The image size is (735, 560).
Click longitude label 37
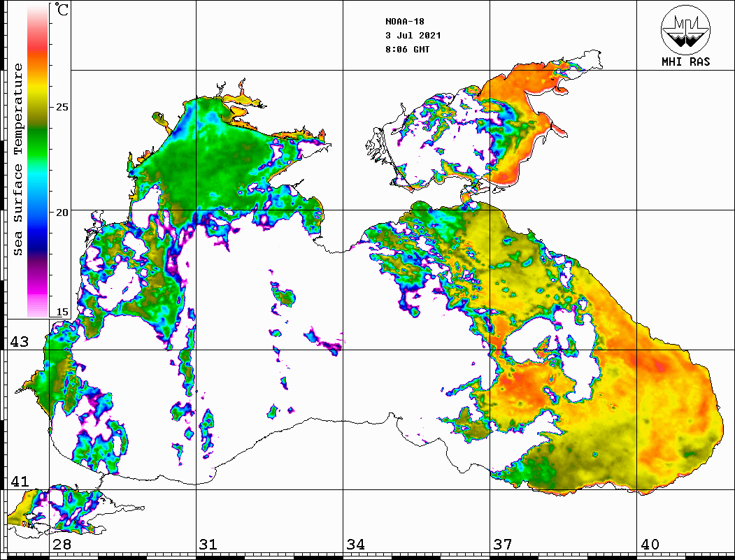(503, 545)
